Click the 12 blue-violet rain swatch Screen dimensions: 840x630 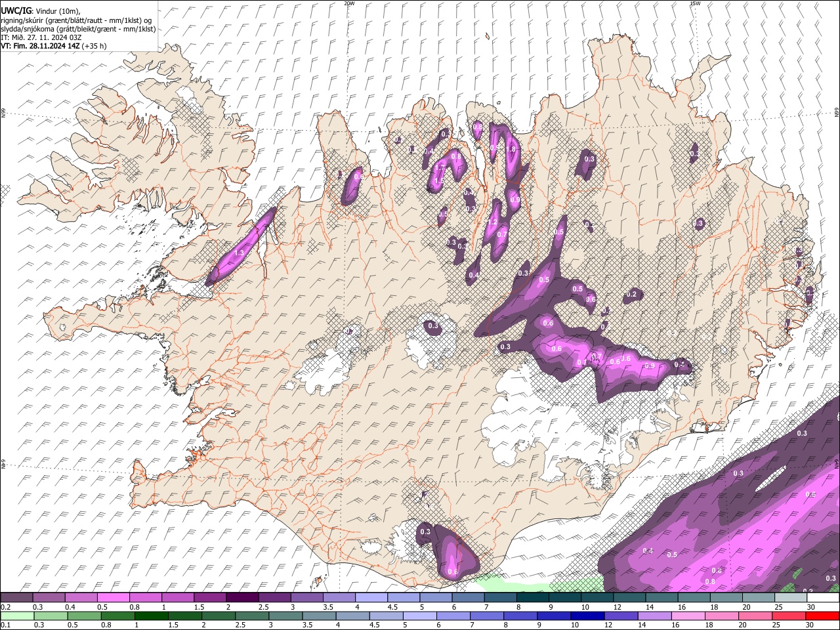tap(621, 616)
